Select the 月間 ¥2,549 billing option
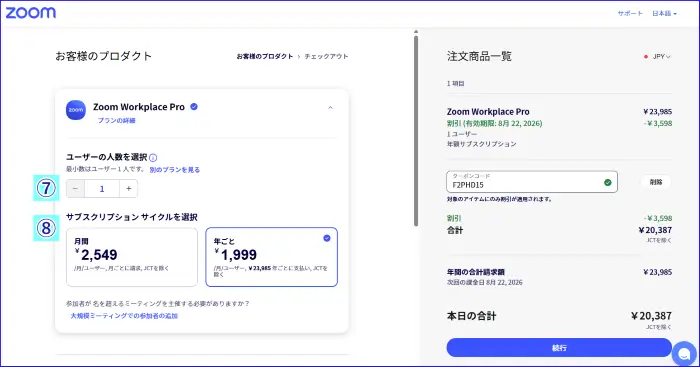 tap(132, 257)
